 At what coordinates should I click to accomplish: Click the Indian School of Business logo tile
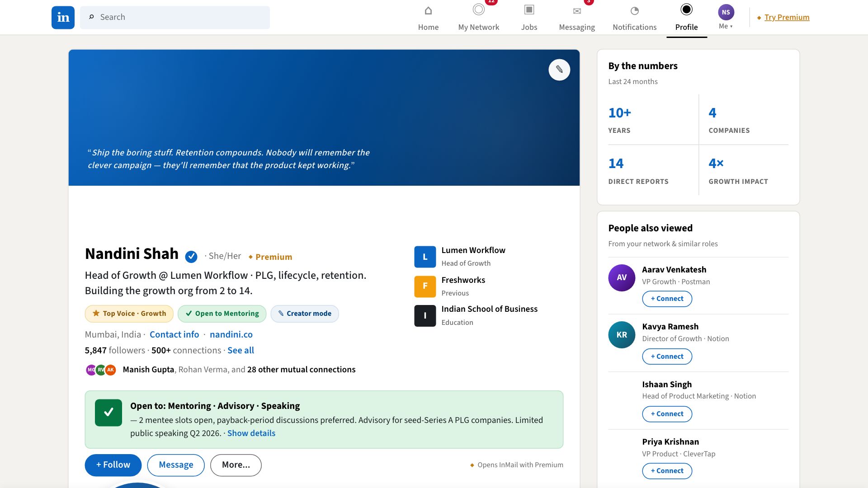pos(425,316)
